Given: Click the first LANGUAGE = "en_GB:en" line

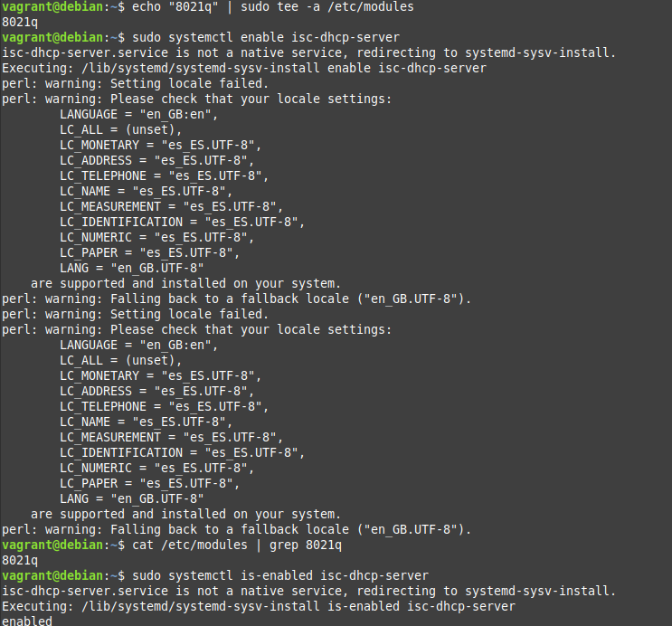Looking at the screenshot, I should coord(139,114).
